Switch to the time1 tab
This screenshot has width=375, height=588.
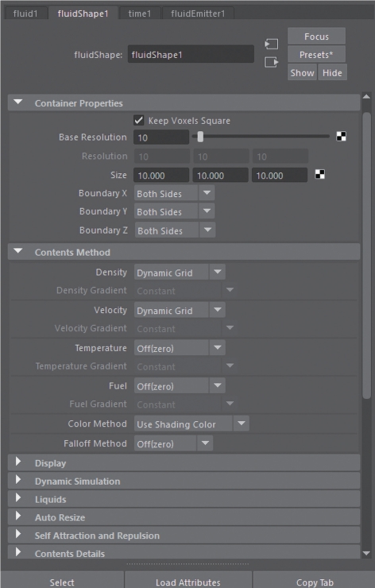click(x=140, y=14)
